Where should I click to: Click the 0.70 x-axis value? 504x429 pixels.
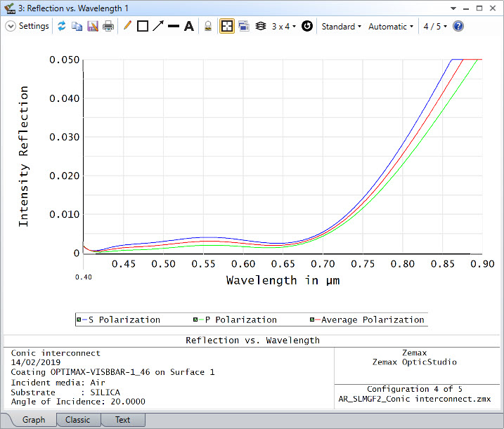point(323,264)
